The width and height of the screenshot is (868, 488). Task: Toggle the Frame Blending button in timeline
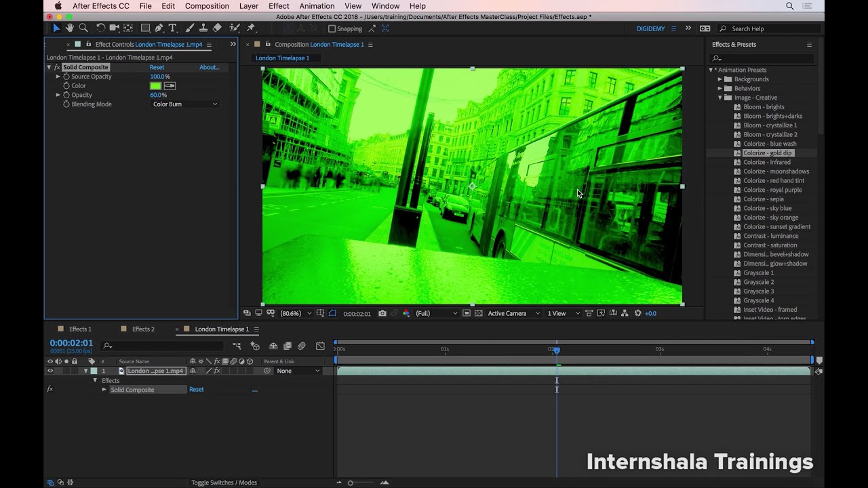[288, 346]
